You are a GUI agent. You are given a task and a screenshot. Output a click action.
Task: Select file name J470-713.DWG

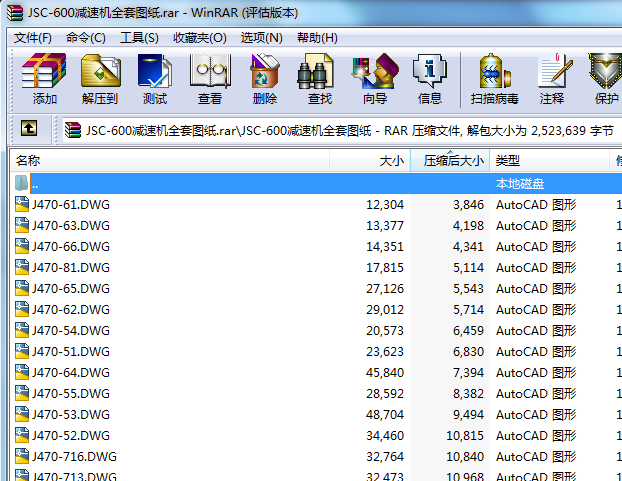(74, 476)
